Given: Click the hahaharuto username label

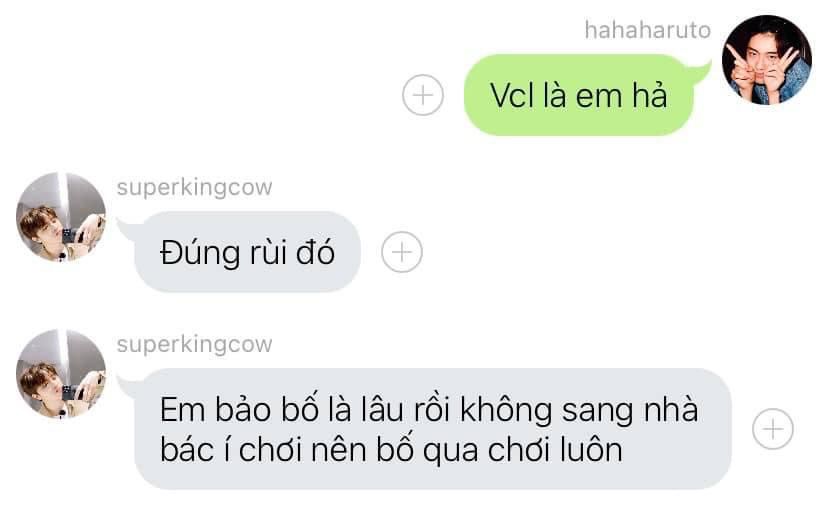Looking at the screenshot, I should coord(647,30).
